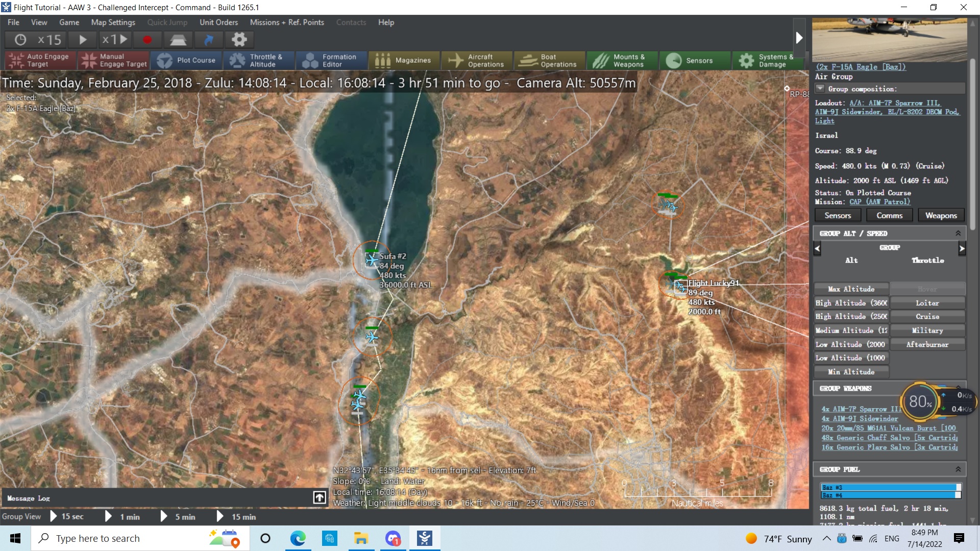Select Flight Lucky91 unit on map
Screen dimensions: 980x551
[x=680, y=287]
